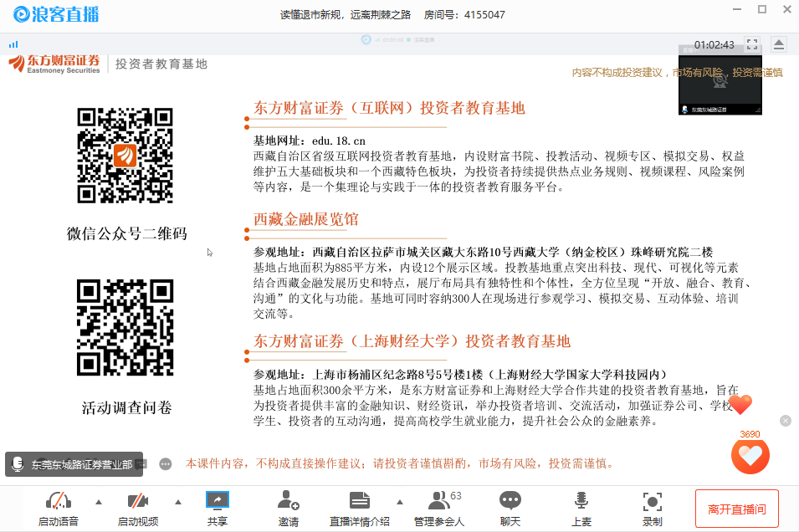The height and width of the screenshot is (532, 799).
Task: Collapse the top bar with the eject arrow
Action: 779,44
